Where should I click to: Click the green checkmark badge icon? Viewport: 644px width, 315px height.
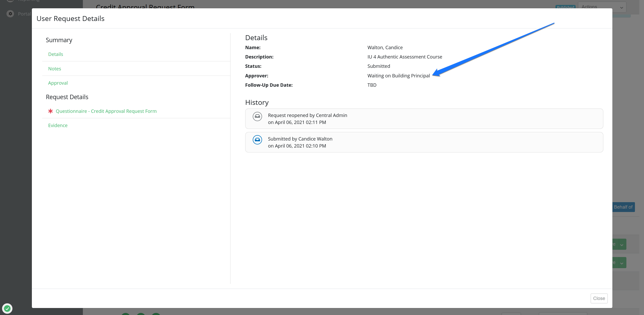[x=7, y=308]
